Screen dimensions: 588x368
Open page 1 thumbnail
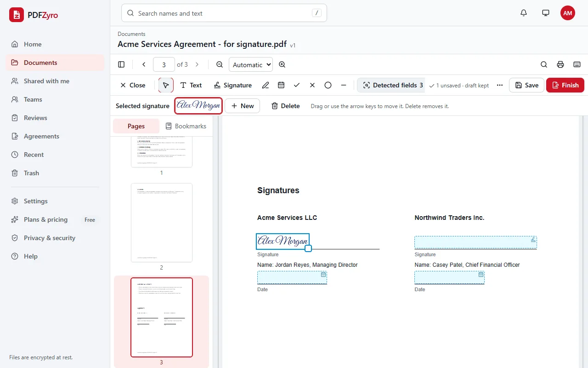pyautogui.click(x=162, y=151)
